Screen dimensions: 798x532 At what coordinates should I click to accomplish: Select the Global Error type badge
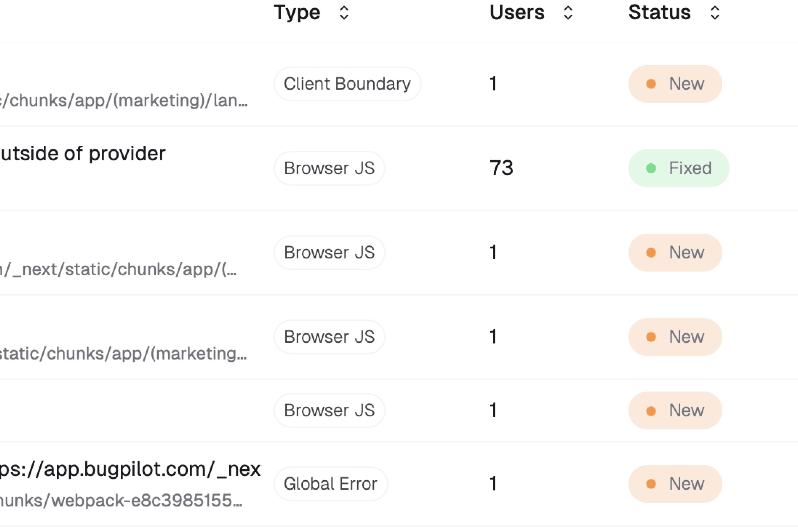pos(330,484)
